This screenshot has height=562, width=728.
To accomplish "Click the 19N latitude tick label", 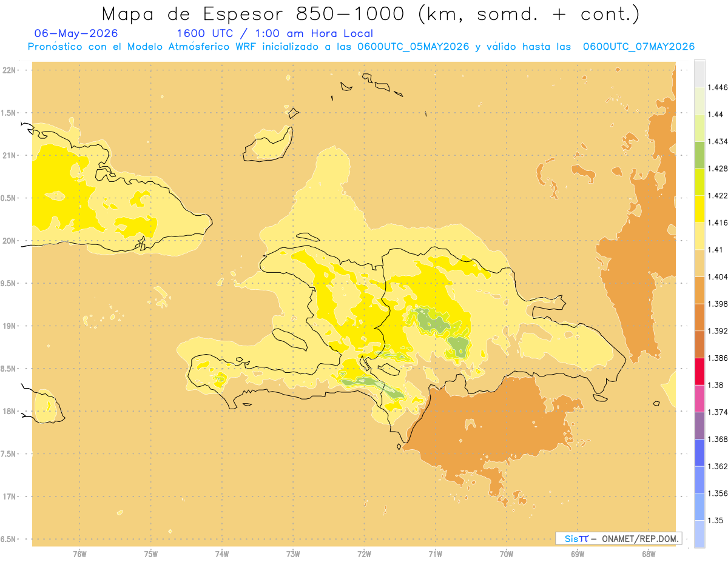I will click(x=10, y=326).
